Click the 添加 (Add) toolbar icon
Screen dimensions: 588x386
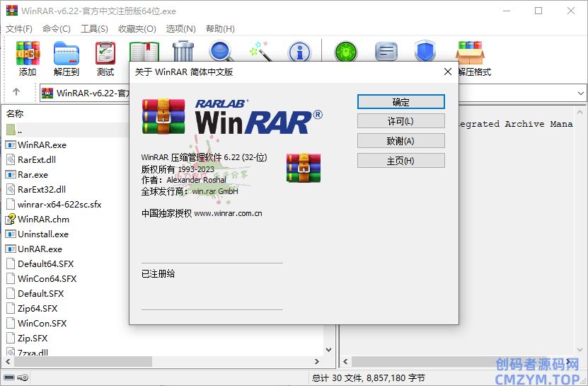pyautogui.click(x=28, y=53)
